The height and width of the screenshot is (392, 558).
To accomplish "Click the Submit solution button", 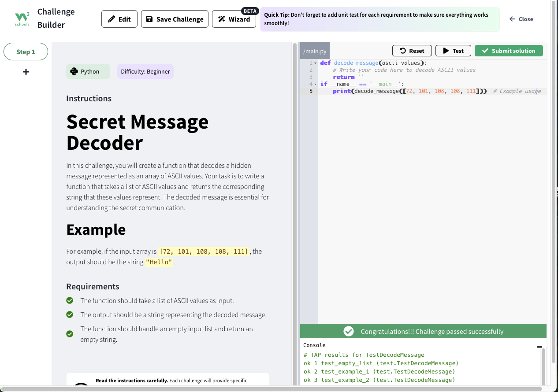I will [508, 51].
